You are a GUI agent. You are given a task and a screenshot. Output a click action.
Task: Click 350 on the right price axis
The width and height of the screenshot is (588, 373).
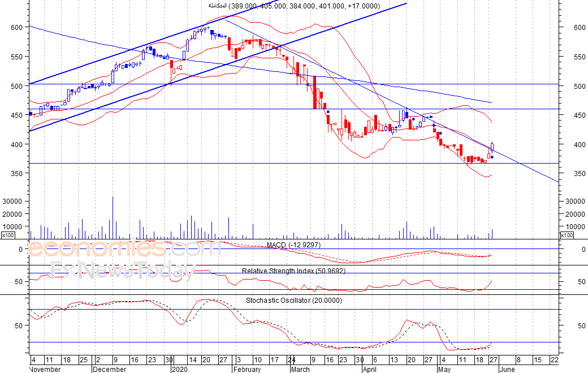(580, 174)
